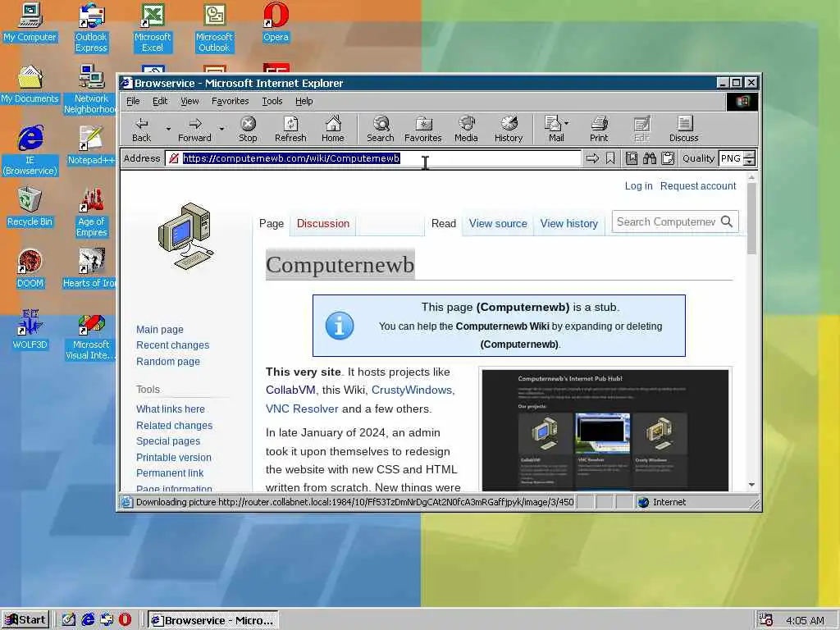Select Microsoft Excel desktop icon

(153, 28)
